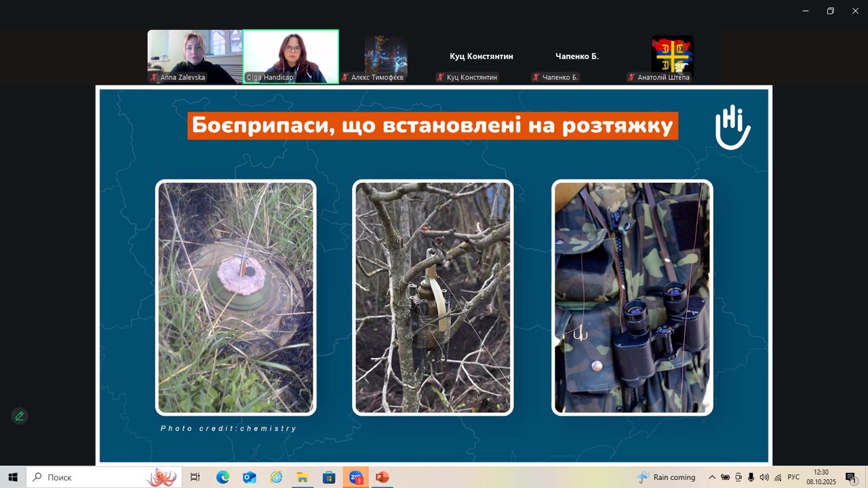The width and height of the screenshot is (868, 488).
Task: Open Outlook from the taskbar
Action: point(249,477)
